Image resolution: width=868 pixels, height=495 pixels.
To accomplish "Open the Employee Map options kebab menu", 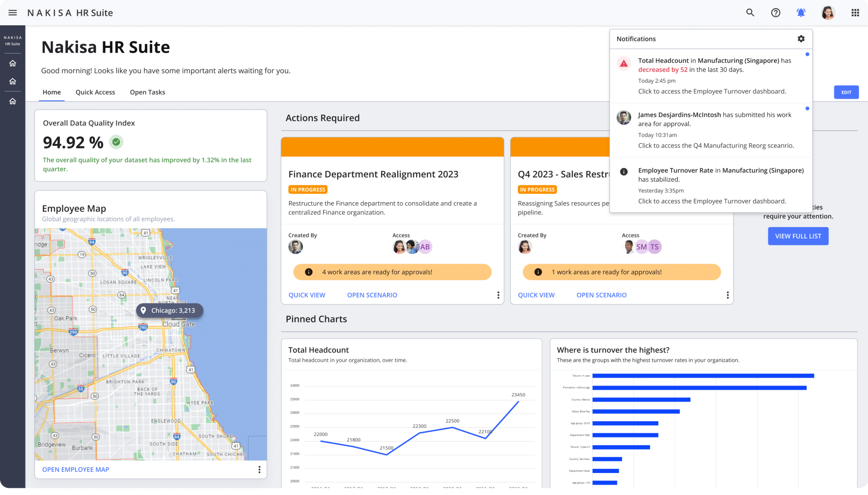I will pos(259,469).
